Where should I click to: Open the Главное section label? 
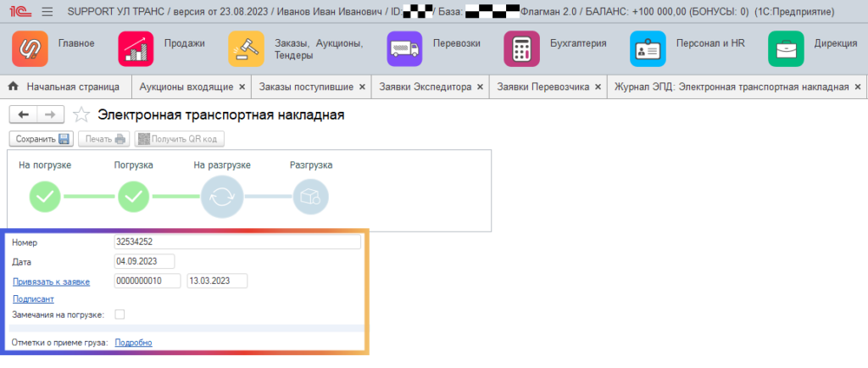point(76,43)
